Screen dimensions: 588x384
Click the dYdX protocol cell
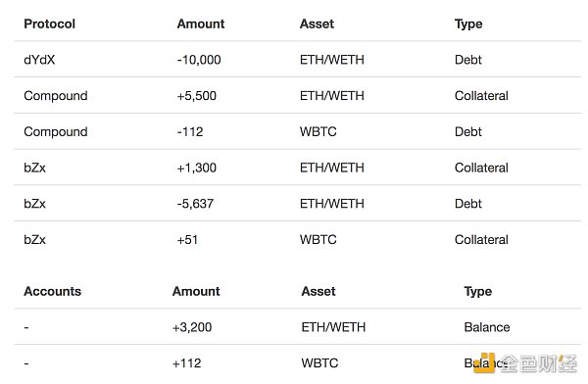click(39, 60)
